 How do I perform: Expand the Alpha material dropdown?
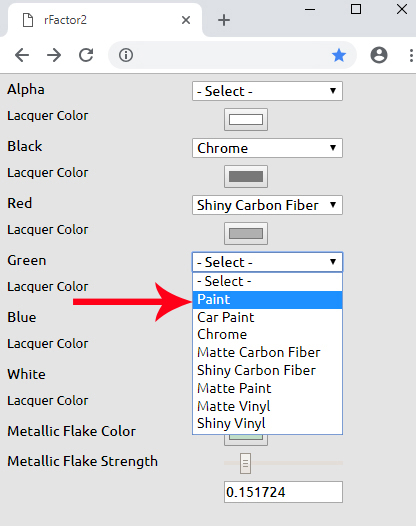click(x=267, y=91)
